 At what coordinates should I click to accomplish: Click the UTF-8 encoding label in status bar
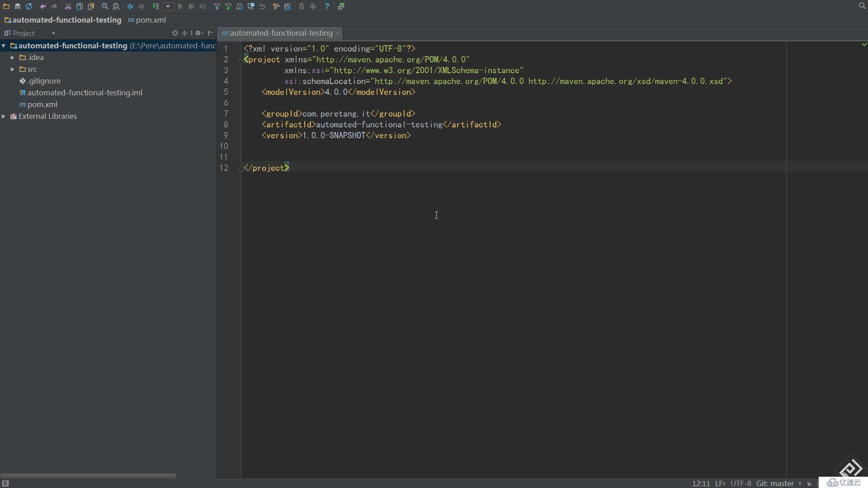tap(741, 483)
